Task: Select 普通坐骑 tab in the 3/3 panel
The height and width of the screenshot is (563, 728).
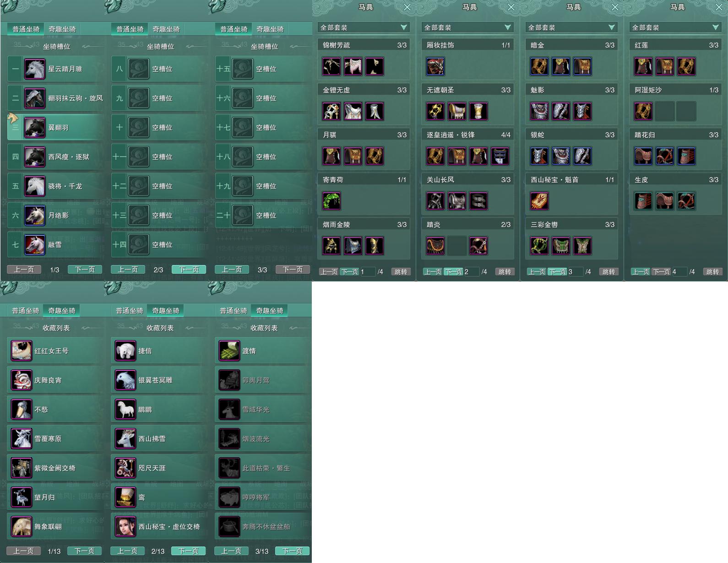Action: coord(234,29)
